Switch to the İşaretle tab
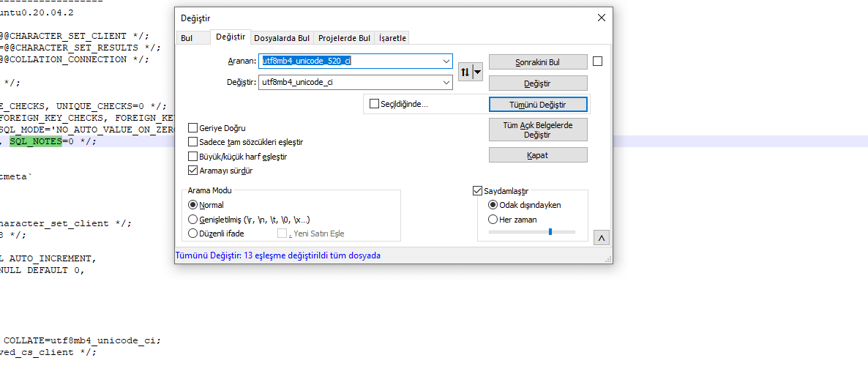Viewport: 868px width, 366px height. 392,38
